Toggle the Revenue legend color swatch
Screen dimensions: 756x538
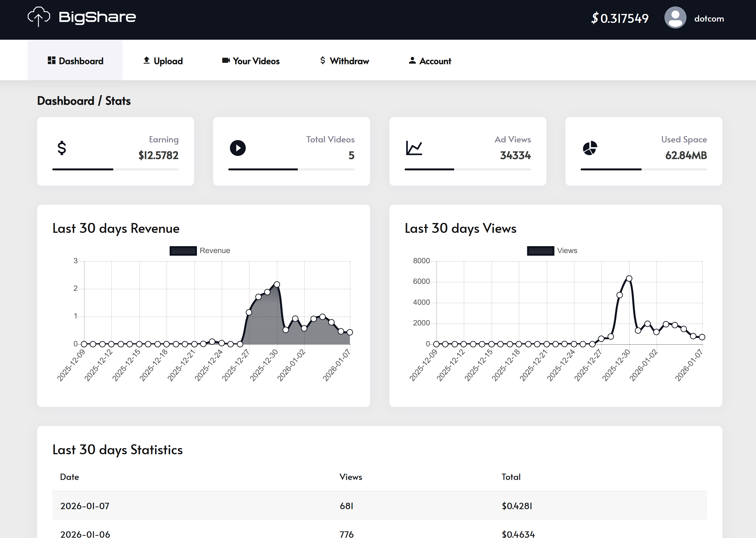point(183,251)
